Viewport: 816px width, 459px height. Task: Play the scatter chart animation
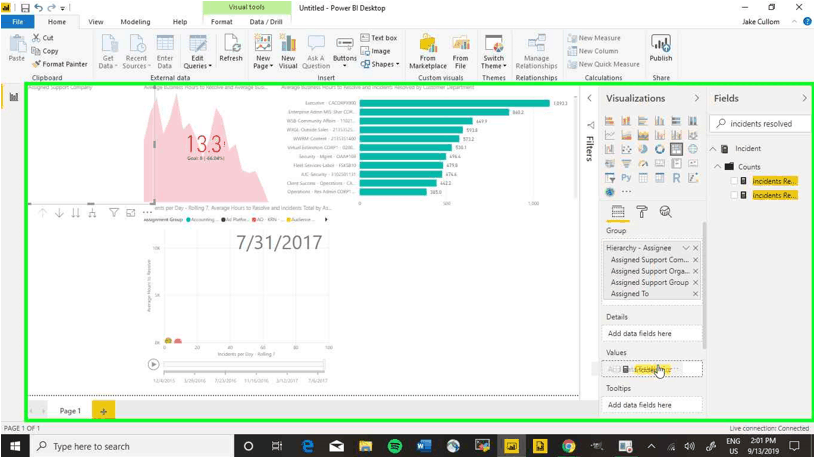(x=153, y=364)
